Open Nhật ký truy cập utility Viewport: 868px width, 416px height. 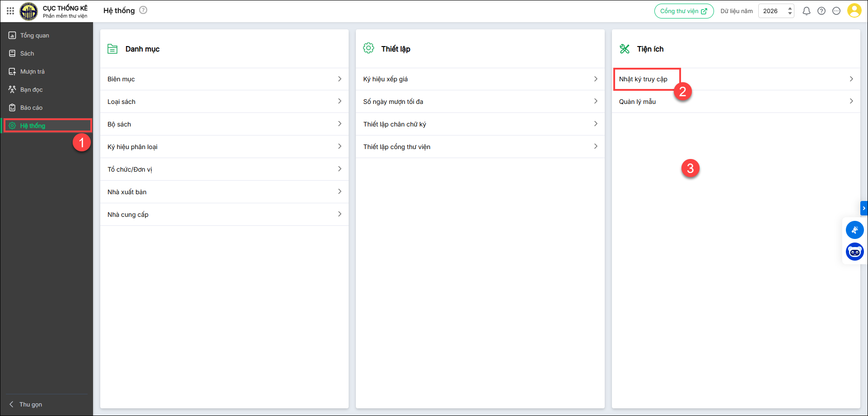[643, 79]
